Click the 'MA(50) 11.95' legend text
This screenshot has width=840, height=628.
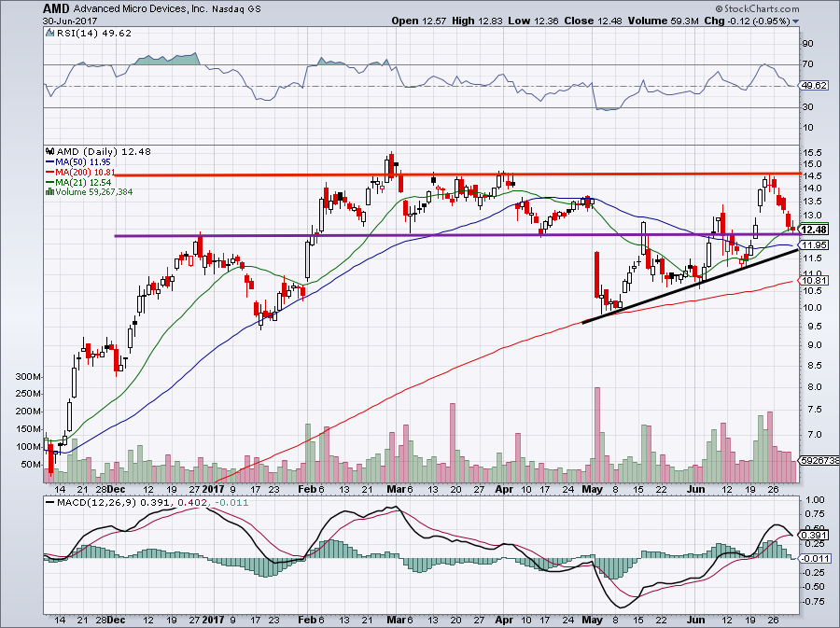(83, 161)
